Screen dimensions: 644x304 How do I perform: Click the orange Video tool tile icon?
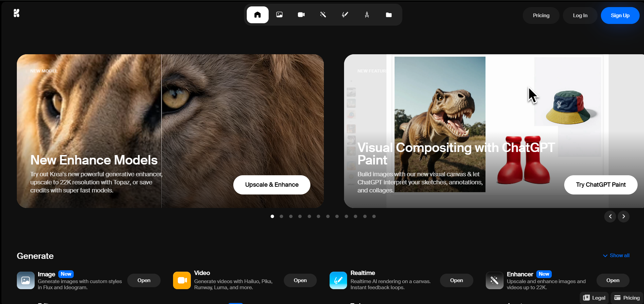click(x=182, y=280)
